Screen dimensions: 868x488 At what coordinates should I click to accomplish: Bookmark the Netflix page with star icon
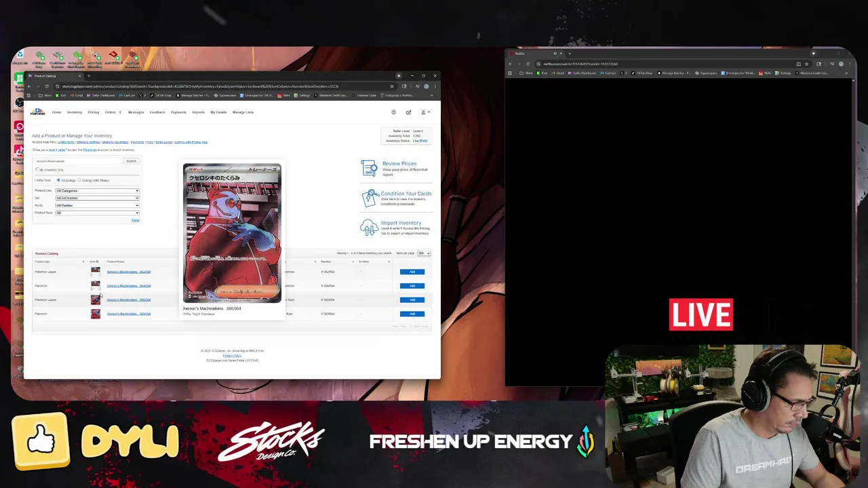[x=806, y=64]
